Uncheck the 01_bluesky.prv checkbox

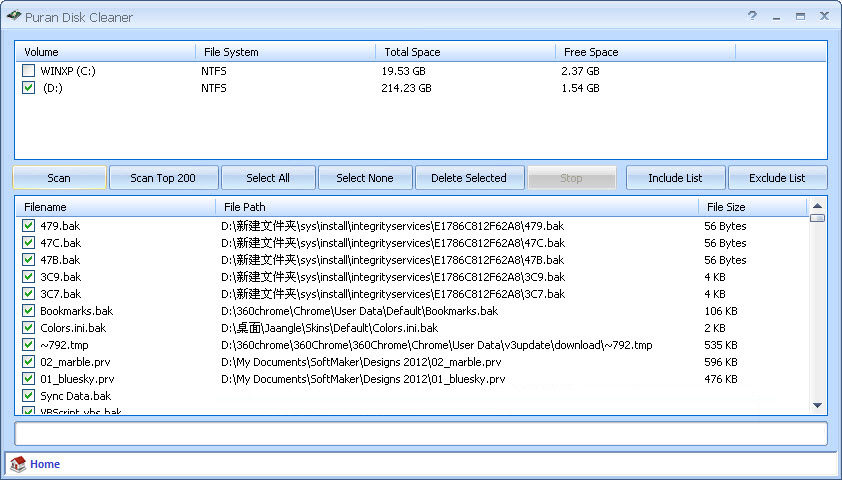pyautogui.click(x=29, y=379)
